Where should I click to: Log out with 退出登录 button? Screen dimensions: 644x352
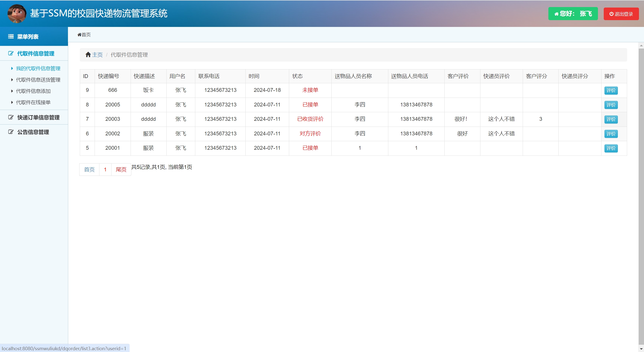coord(621,14)
